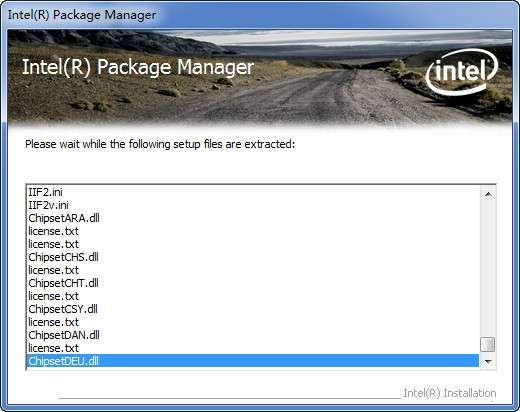Select IIF2.ini in the extracted files list

pyautogui.click(x=252, y=192)
